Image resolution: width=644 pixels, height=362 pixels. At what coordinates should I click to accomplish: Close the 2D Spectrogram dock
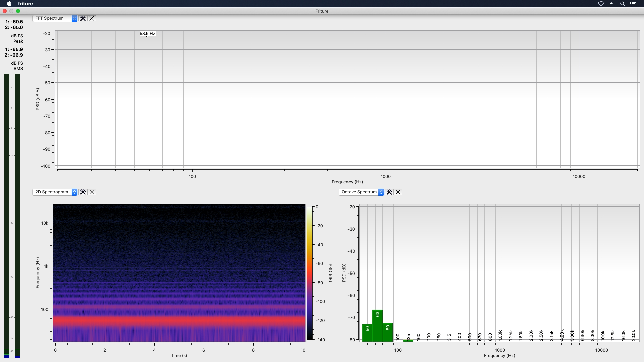point(92,192)
